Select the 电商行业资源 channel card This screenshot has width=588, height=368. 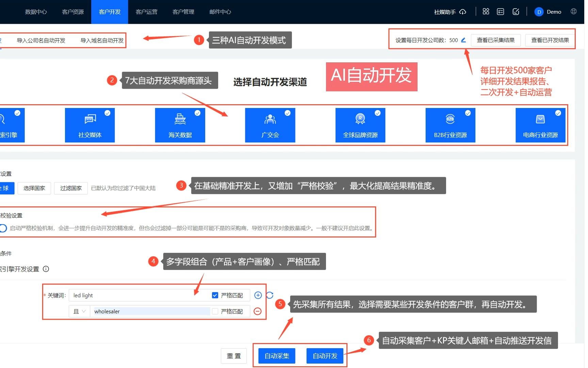click(540, 125)
